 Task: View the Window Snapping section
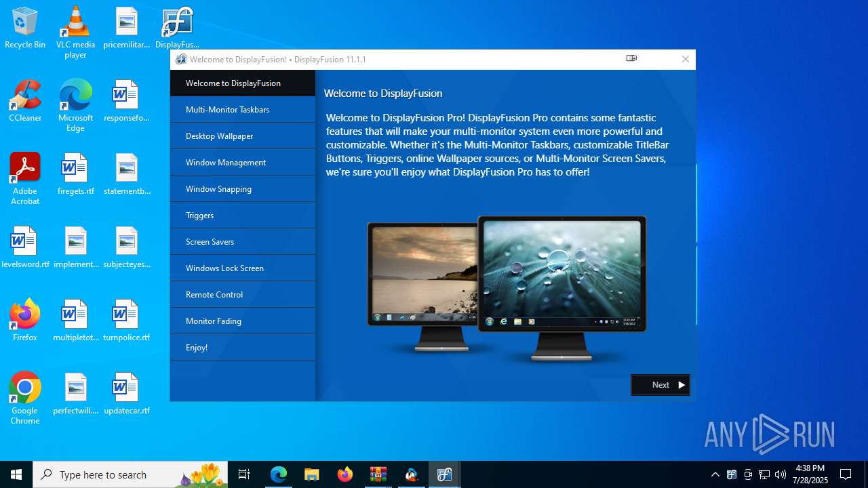click(243, 189)
